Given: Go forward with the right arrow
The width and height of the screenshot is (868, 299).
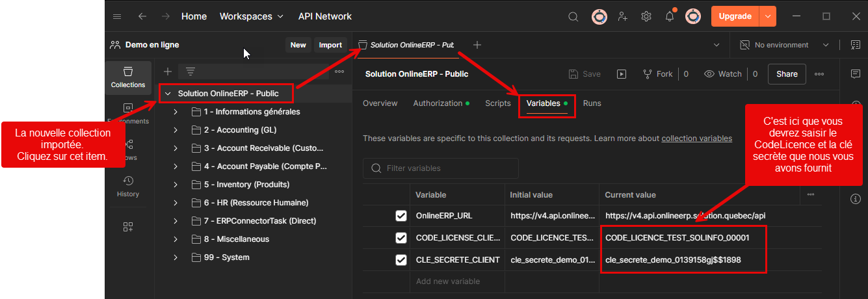Looking at the screenshot, I should point(166,16).
